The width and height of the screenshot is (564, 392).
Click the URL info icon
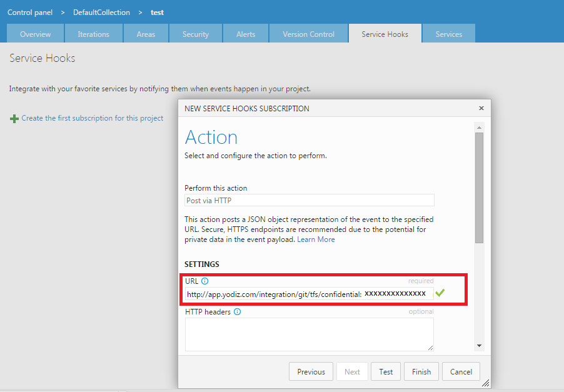[x=205, y=281]
